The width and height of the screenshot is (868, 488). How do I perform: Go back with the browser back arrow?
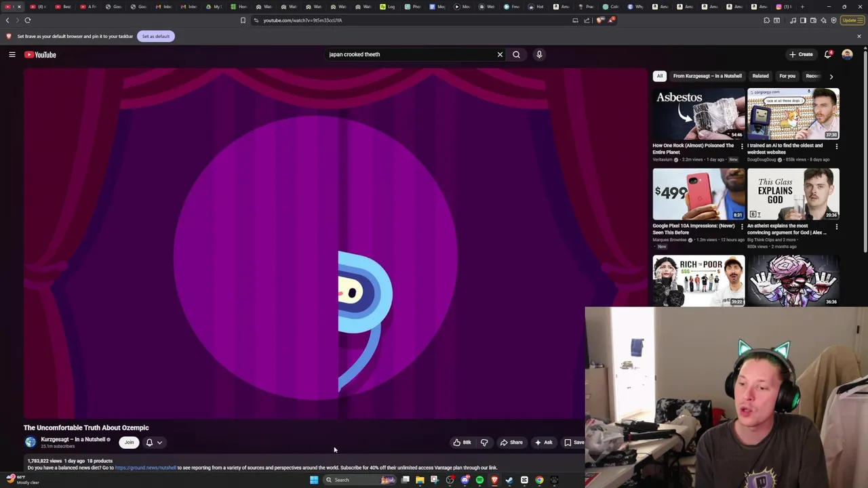point(8,20)
